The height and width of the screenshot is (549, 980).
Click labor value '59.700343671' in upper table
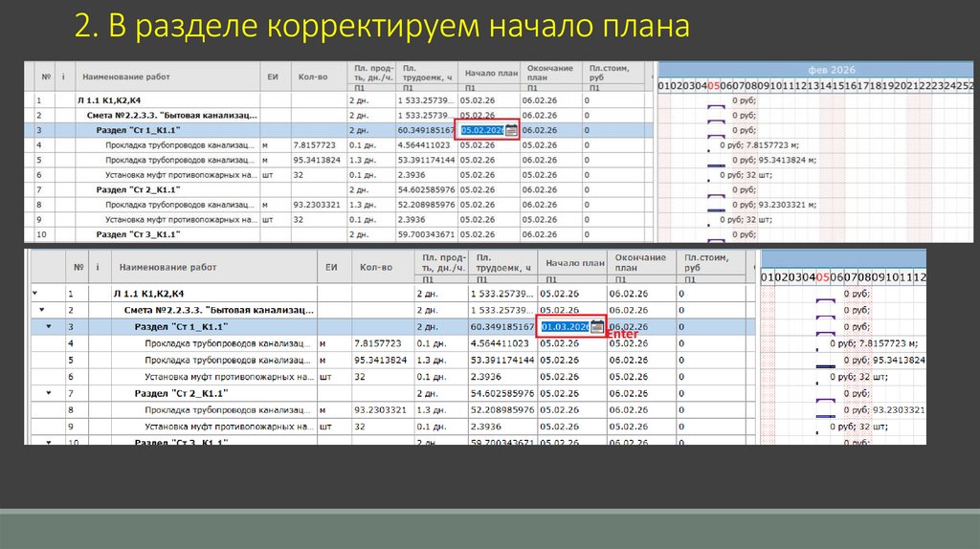point(426,234)
